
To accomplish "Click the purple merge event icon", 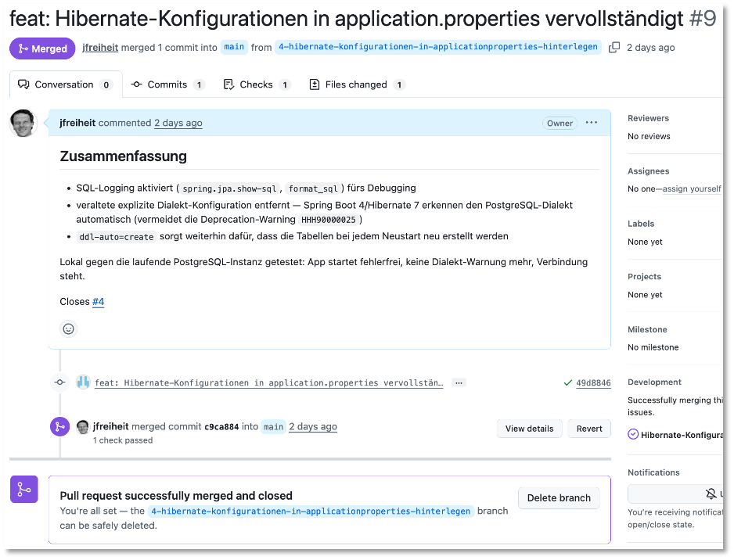I will click(60, 427).
